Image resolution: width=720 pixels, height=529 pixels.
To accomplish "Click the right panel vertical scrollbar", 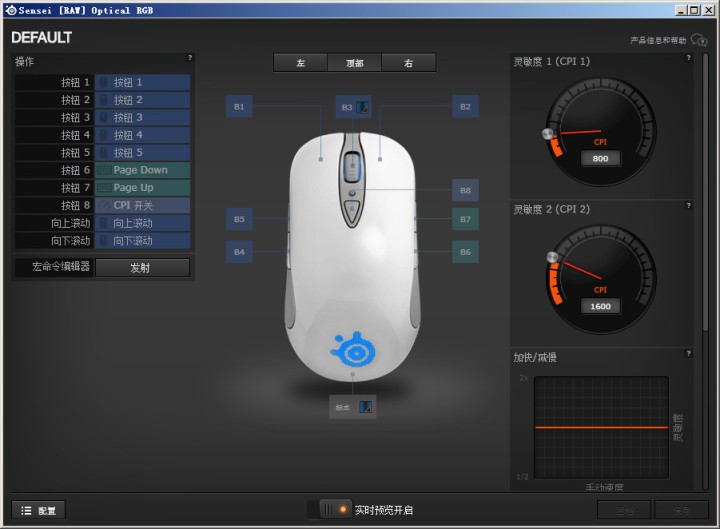I will (x=705, y=193).
